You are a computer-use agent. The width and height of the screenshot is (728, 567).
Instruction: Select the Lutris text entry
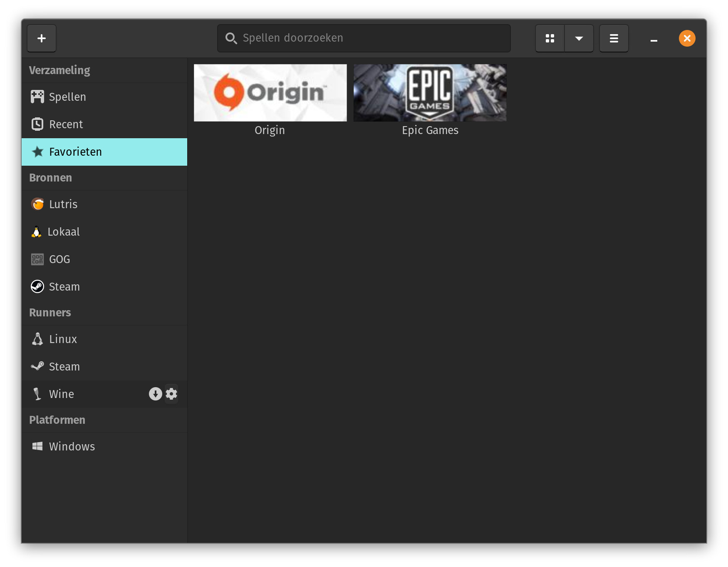tap(63, 204)
